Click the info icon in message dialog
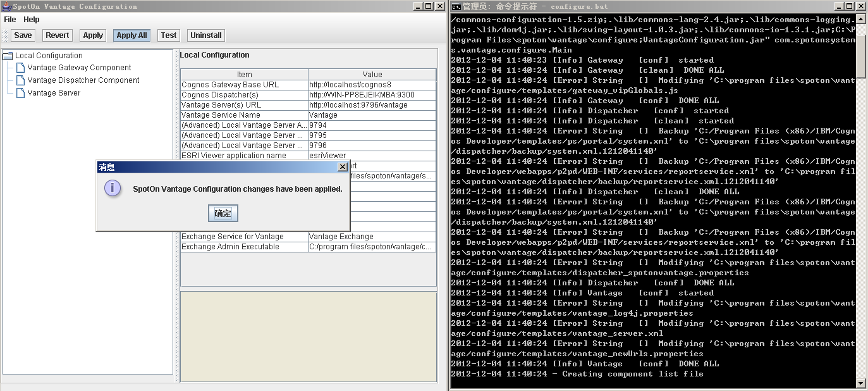 pyautogui.click(x=113, y=188)
